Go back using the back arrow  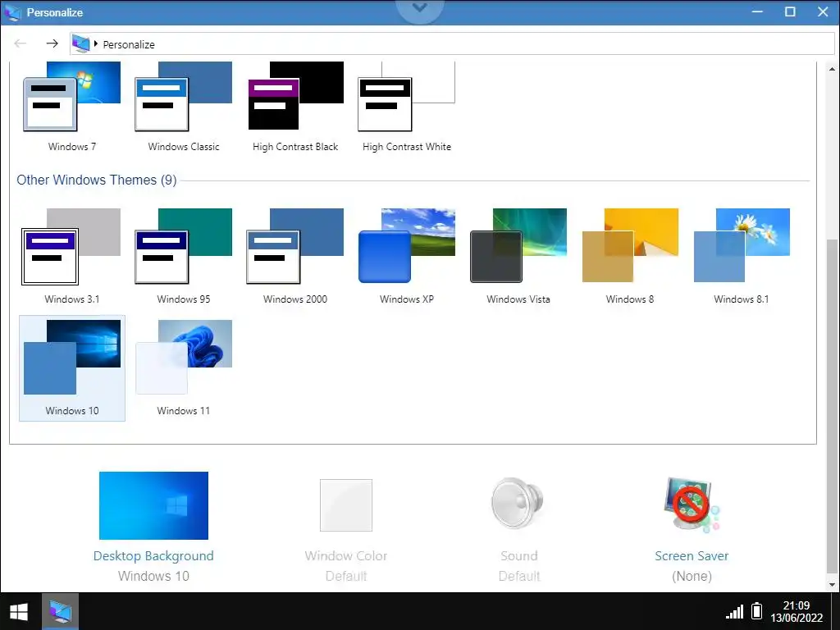[21, 43]
